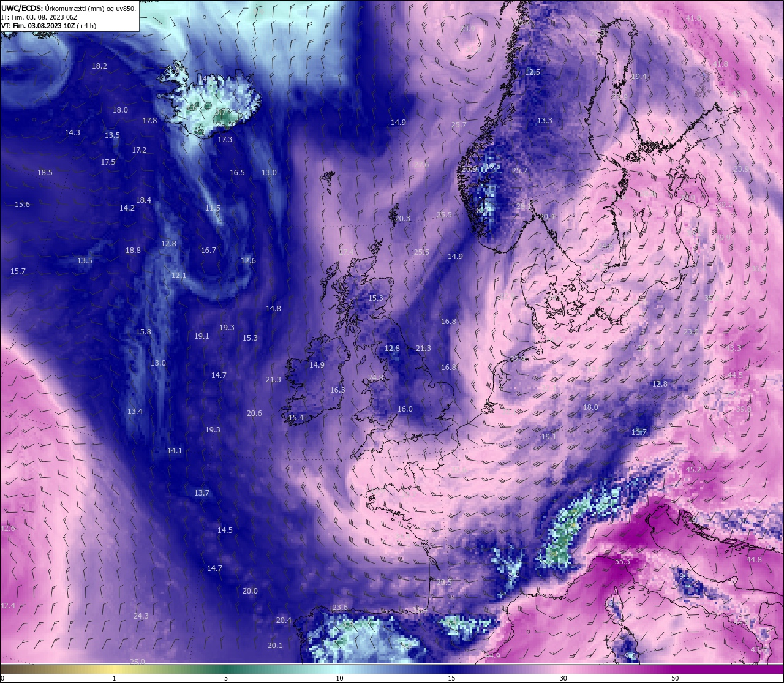Click the 14.5 value label
Image resolution: width=784 pixels, height=683 pixels.
click(x=225, y=530)
